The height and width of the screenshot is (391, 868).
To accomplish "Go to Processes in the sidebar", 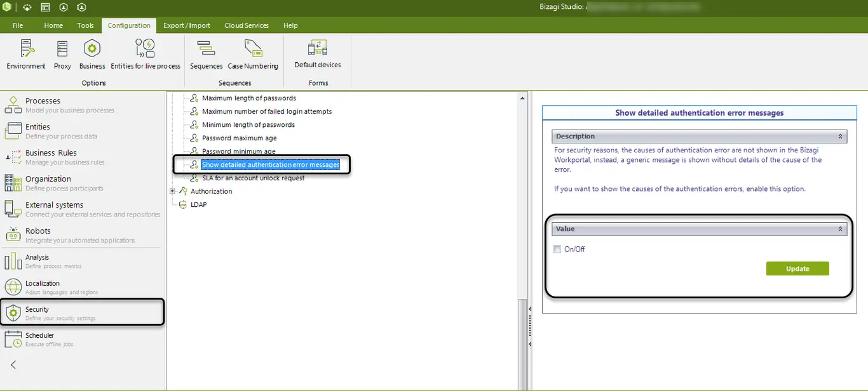I will coord(83,105).
